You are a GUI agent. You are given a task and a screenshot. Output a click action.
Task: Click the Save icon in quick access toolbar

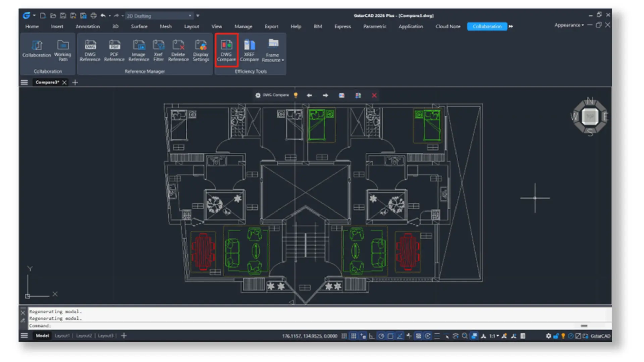(63, 16)
